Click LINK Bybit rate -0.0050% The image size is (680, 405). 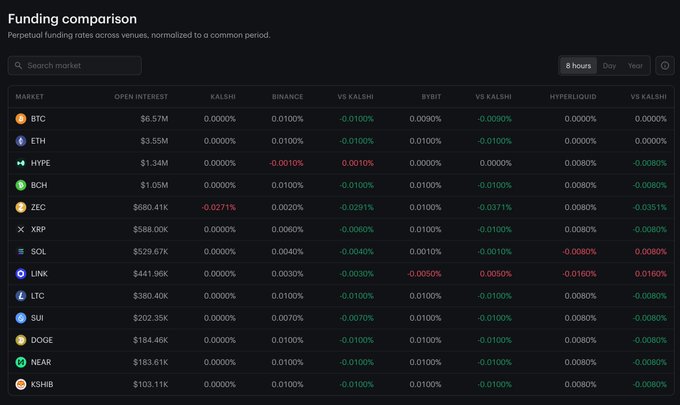pyautogui.click(x=424, y=274)
